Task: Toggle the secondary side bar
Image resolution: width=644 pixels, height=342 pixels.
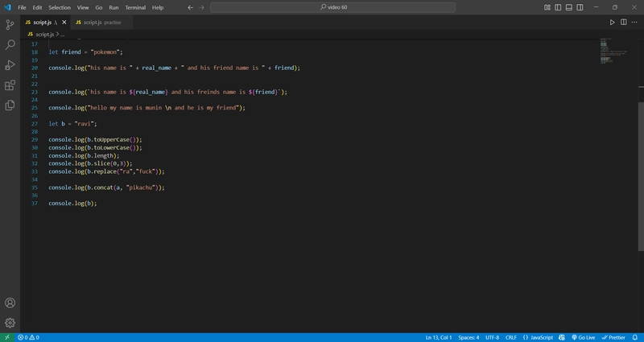Action: pos(580,7)
